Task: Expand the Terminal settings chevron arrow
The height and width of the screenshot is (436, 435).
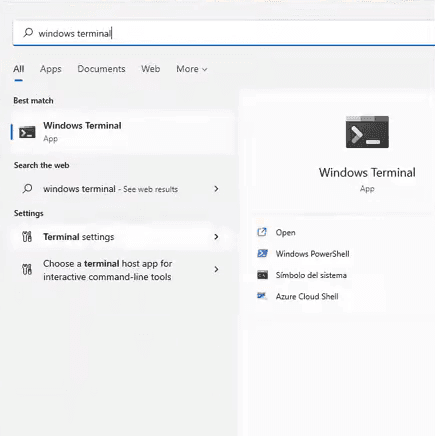Action: pos(216,237)
